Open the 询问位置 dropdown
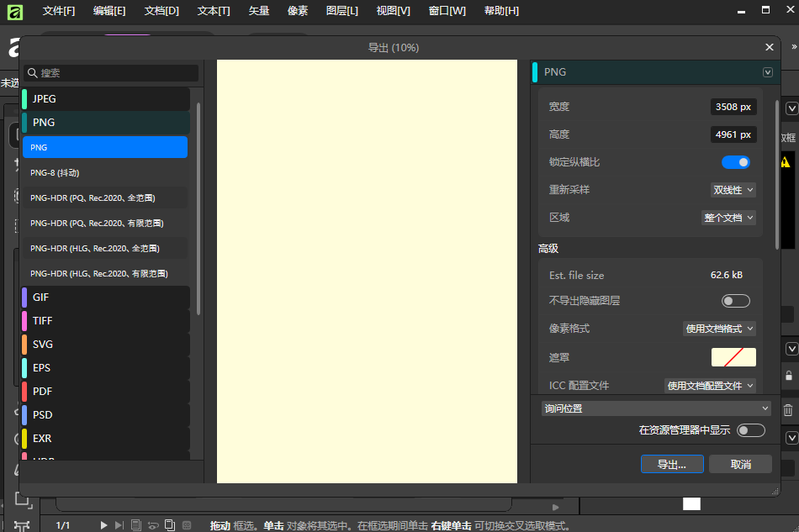Screen dimensions: 799x532 click(x=656, y=408)
